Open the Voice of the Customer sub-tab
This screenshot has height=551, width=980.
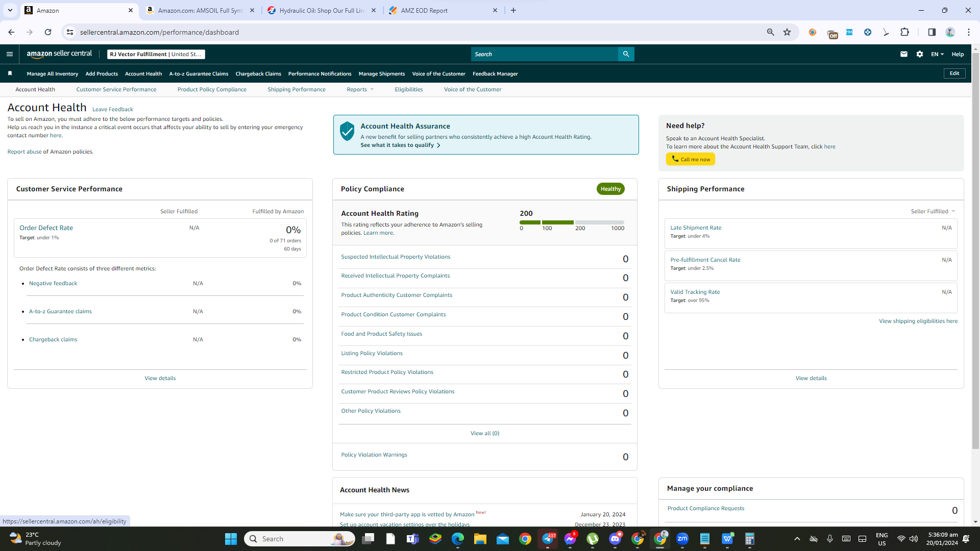(473, 89)
